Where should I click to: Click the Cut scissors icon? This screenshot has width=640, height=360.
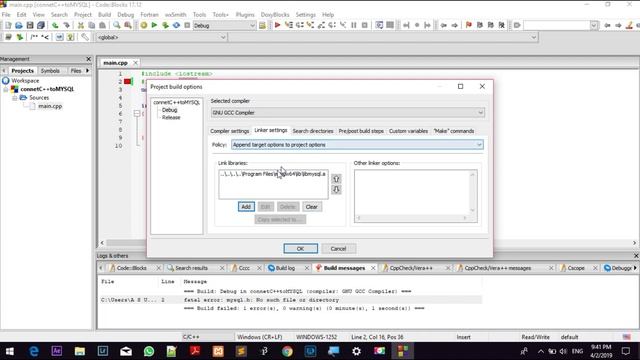[x=81, y=25]
